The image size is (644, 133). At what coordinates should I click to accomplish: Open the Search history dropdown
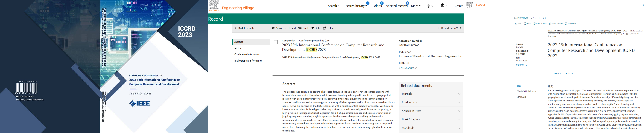click(x=356, y=6)
